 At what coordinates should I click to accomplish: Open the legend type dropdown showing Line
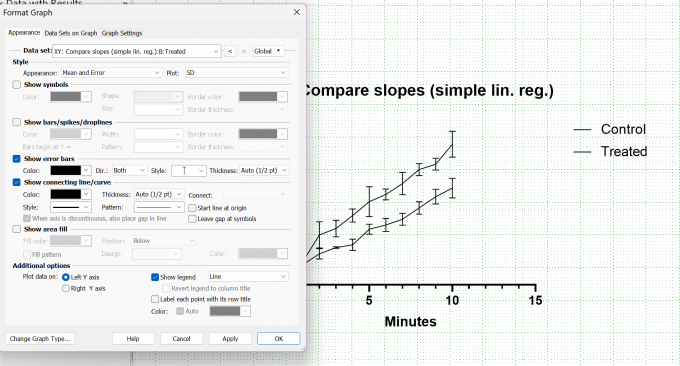(248, 277)
